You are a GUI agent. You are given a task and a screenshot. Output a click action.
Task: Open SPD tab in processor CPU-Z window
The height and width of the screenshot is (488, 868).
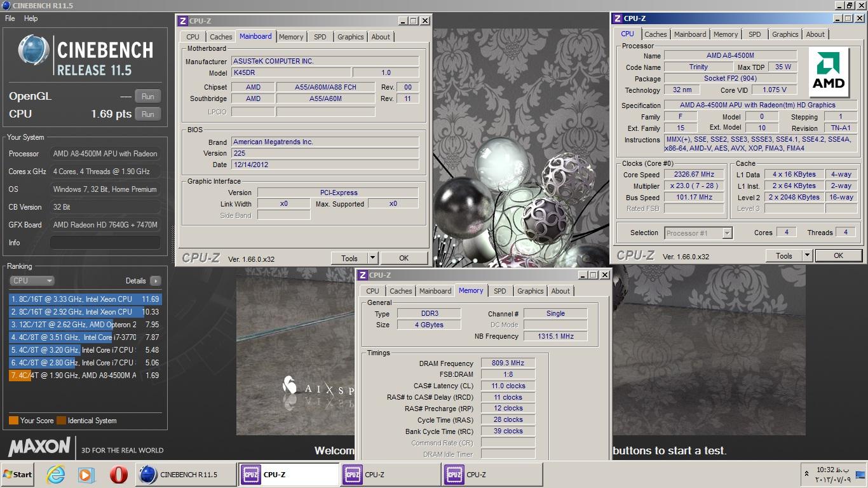point(755,34)
